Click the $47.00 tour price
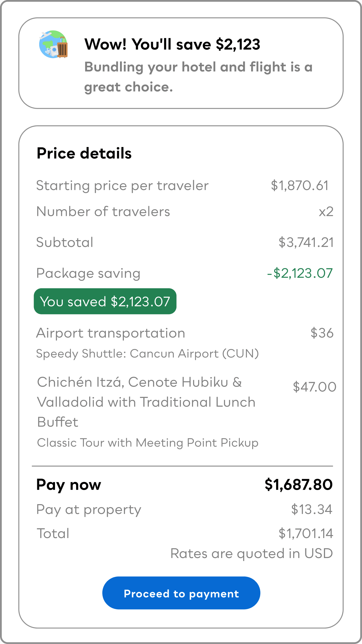 coord(314,387)
